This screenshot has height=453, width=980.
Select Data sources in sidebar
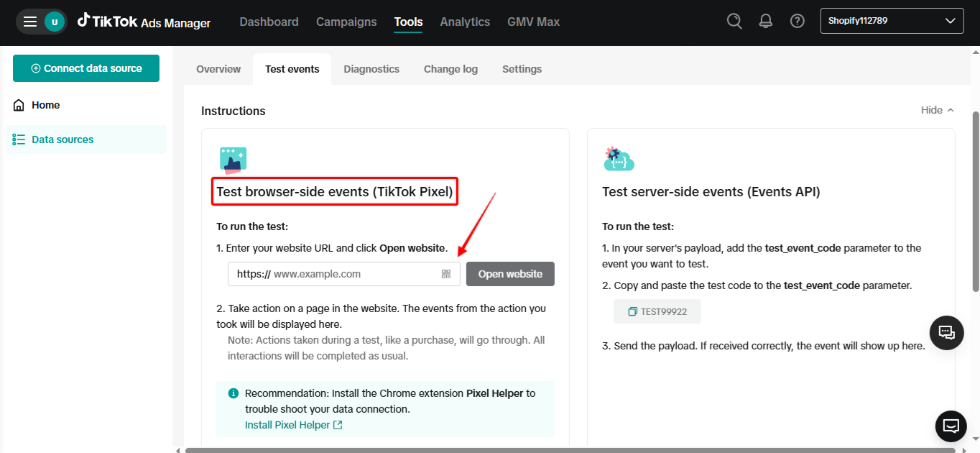pos(86,139)
